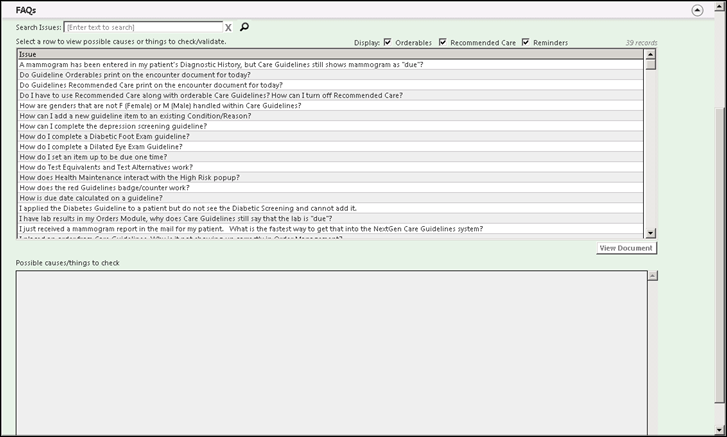Viewport: 727px width, 437px height.
Task: Select Test Equivalents and Test Alternatives row
Action: (x=331, y=167)
